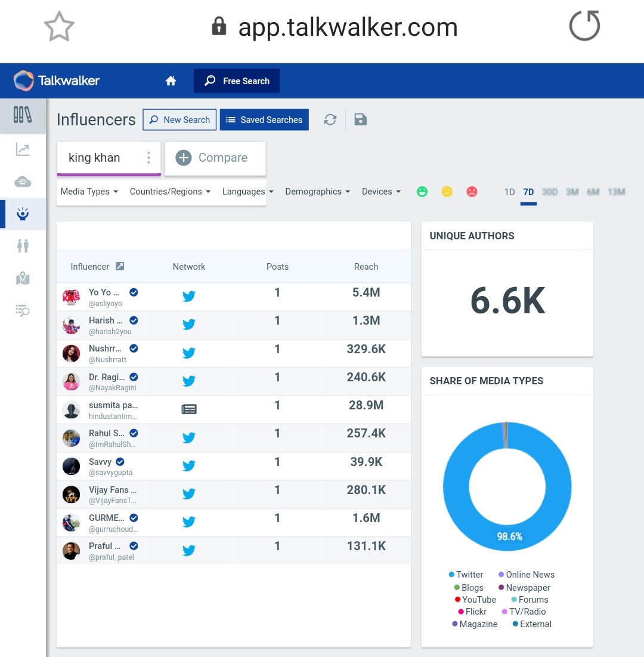Start a New Search

[x=179, y=119]
